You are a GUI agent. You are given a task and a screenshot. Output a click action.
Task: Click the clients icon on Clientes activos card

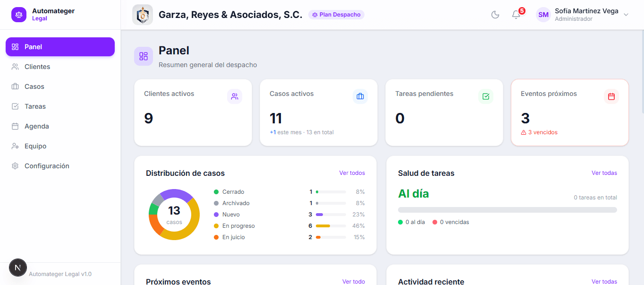(x=235, y=96)
